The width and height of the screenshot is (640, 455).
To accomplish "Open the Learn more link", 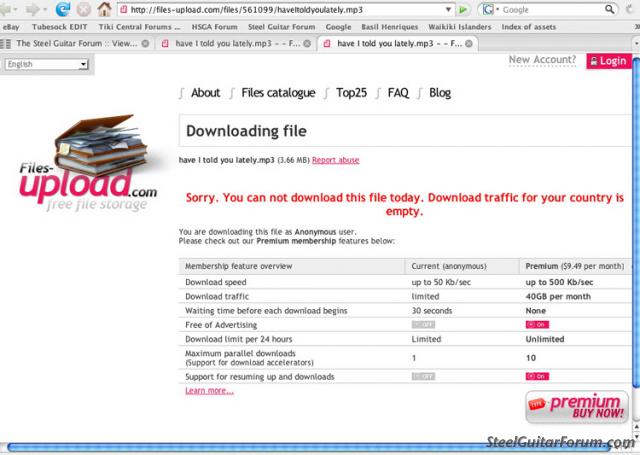I will coord(209,390).
